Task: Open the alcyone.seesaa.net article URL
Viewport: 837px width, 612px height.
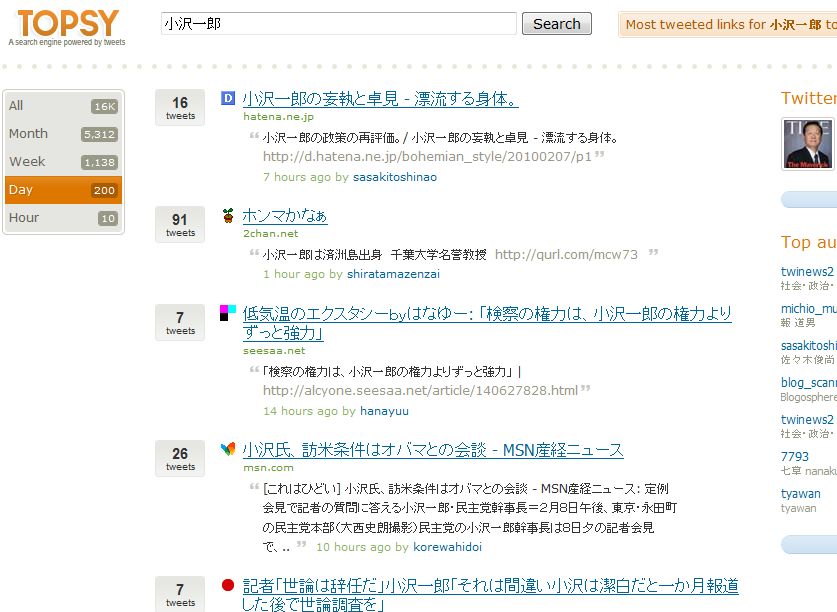Action: click(x=420, y=390)
